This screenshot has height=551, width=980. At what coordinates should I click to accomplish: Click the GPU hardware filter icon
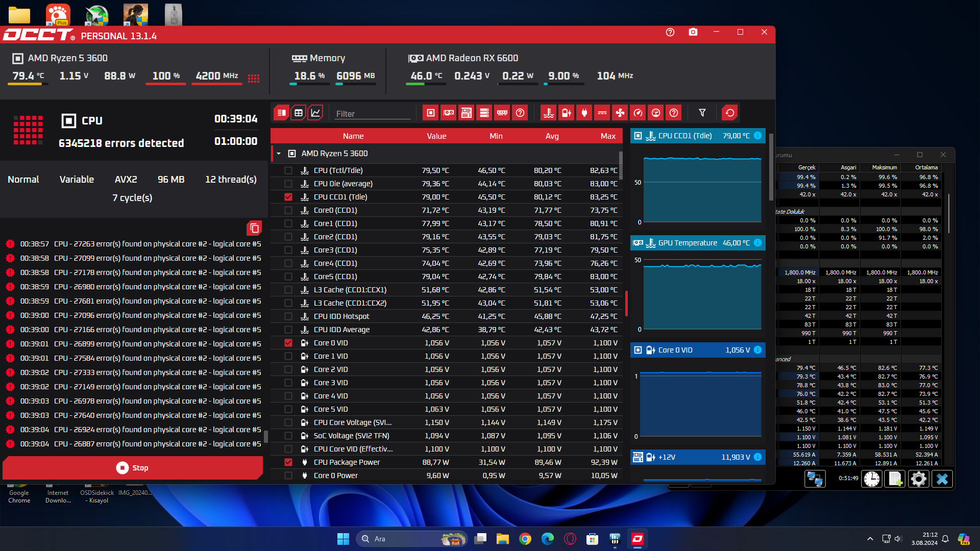(449, 113)
